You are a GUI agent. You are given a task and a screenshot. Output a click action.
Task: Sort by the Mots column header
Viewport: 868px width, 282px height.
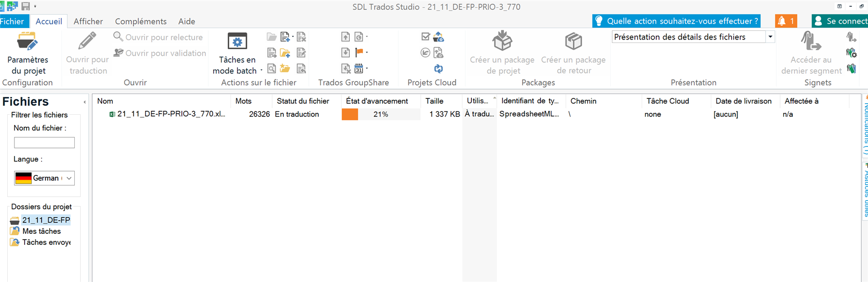coord(252,101)
